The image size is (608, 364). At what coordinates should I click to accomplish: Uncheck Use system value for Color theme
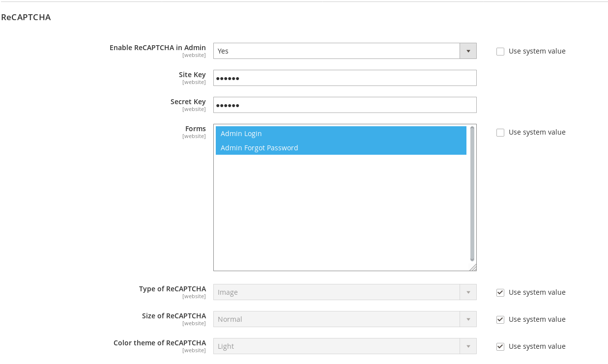tap(500, 347)
